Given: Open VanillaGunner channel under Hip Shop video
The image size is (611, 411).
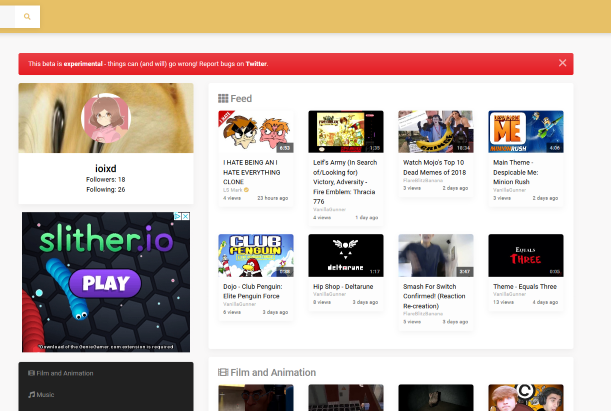Looking at the screenshot, I should point(329,295).
